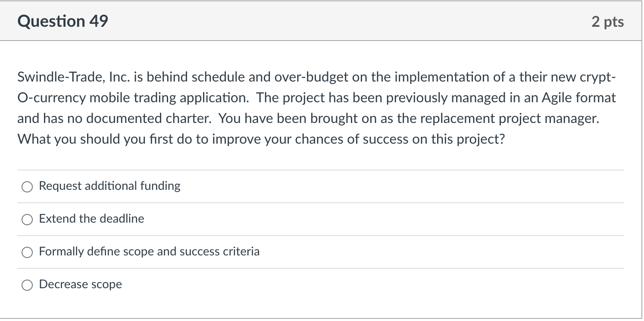
Task: Click the 'Extend the deadline' answer text
Action: pyautogui.click(x=91, y=219)
